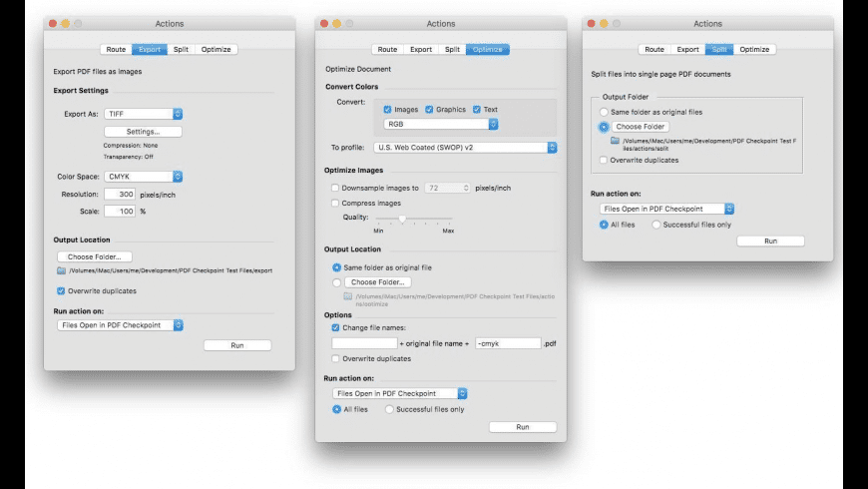Enable Compress images checkbox

(x=335, y=204)
